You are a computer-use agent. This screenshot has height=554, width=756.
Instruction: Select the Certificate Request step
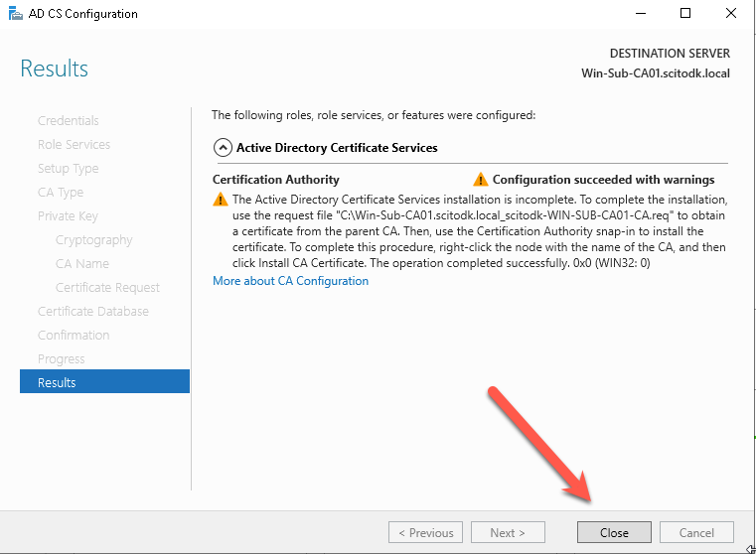click(107, 288)
